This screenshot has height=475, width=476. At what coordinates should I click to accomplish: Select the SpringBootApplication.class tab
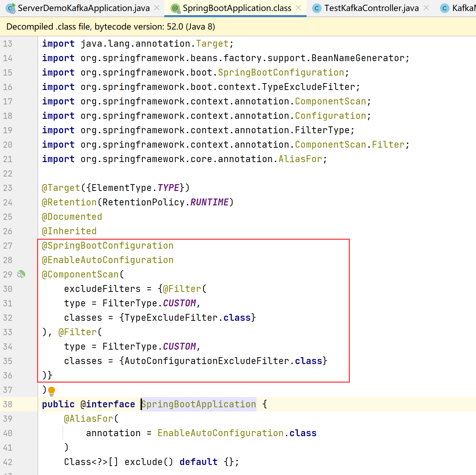pyautogui.click(x=237, y=8)
